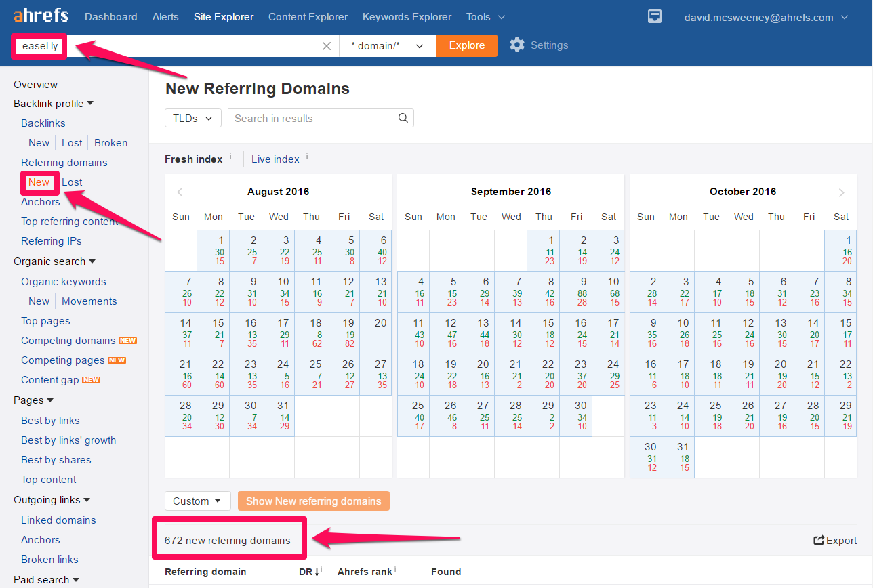The width and height of the screenshot is (873, 588).
Task: Open Settings gear icon
Action: tap(517, 45)
